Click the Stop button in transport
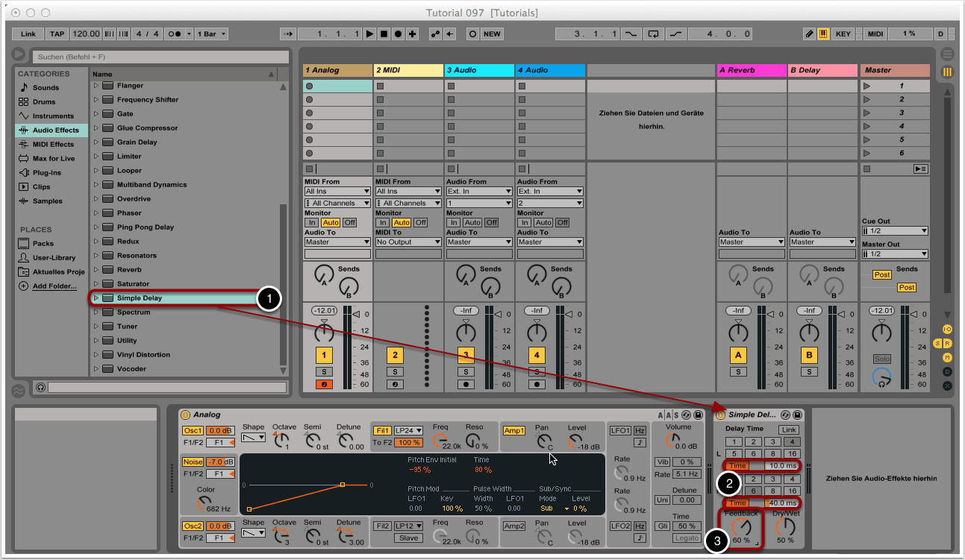965x560 pixels. 384,34
